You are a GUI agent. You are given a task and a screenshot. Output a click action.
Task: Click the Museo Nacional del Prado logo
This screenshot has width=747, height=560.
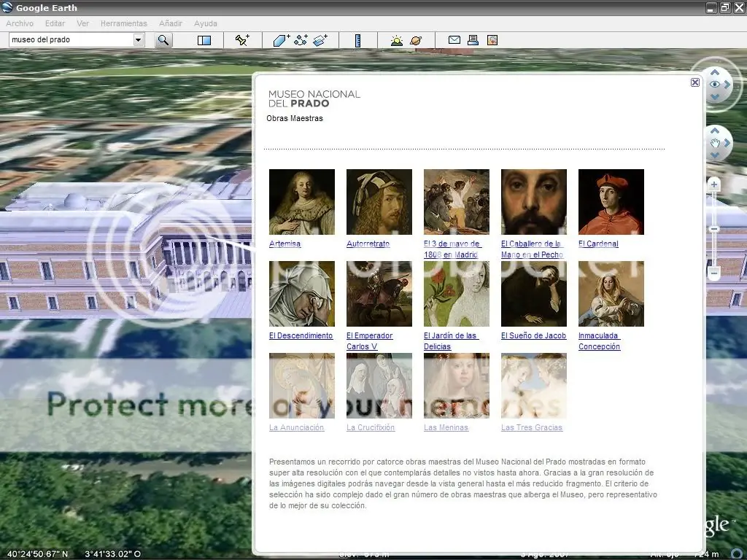coord(314,98)
